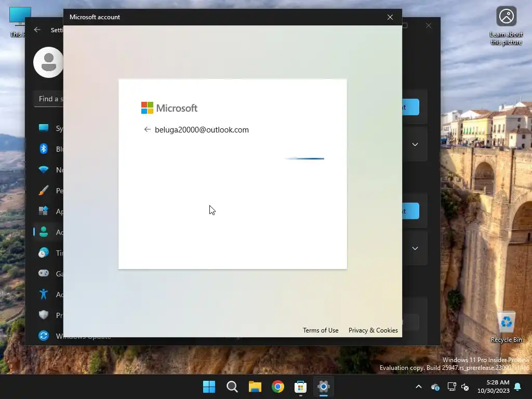Expand the lower chevron in Settings right pane

coord(415,248)
